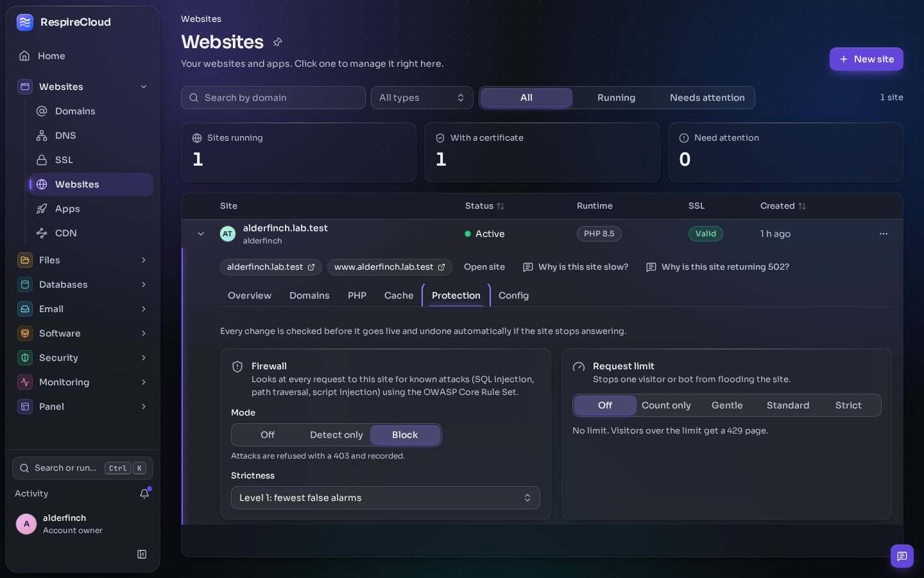Open CDN in the sidebar
This screenshot has height=578, width=924.
91,233
